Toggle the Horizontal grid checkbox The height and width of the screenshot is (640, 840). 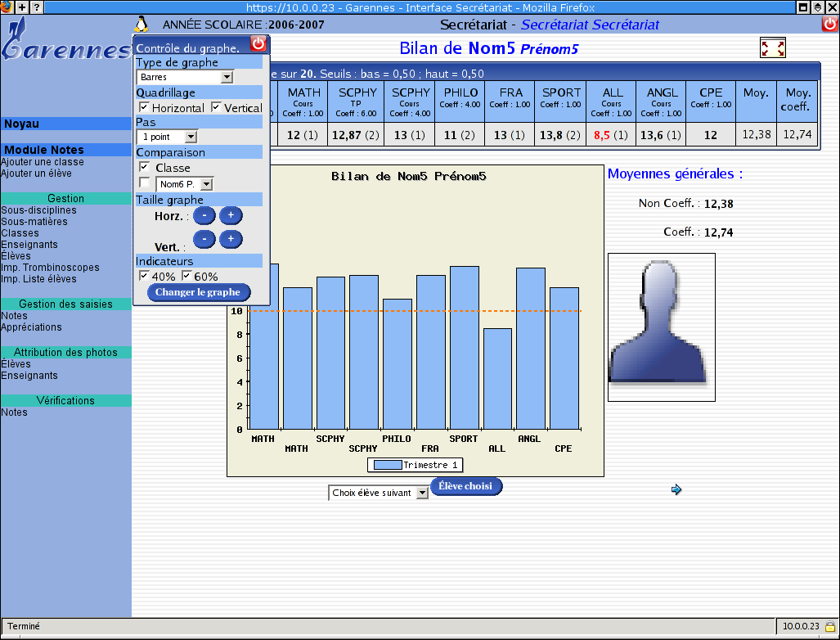tap(144, 108)
